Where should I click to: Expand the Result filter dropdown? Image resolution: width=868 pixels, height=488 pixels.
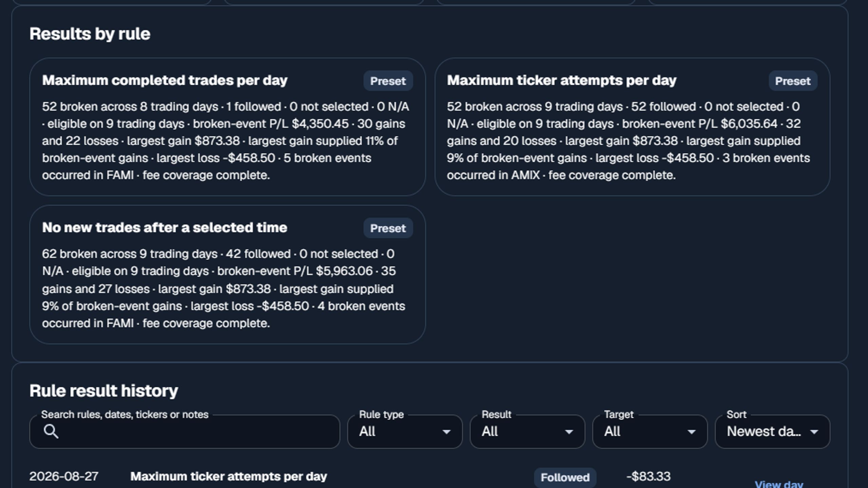click(527, 431)
